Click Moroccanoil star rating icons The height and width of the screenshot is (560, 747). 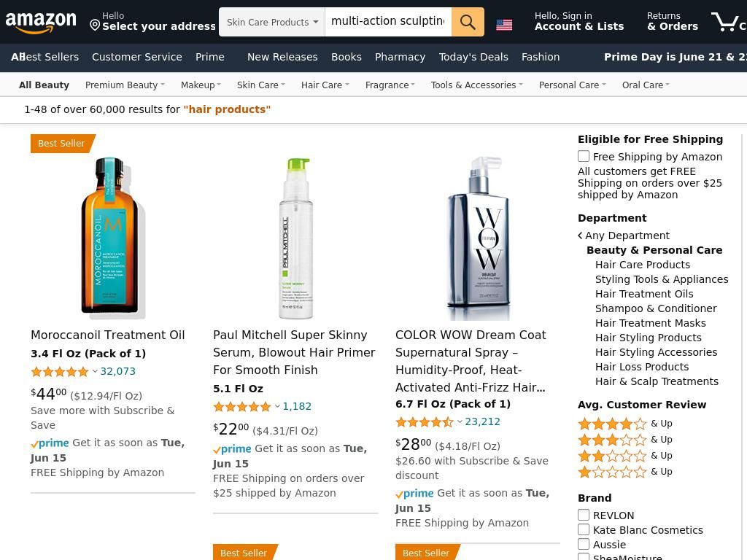tap(60, 371)
